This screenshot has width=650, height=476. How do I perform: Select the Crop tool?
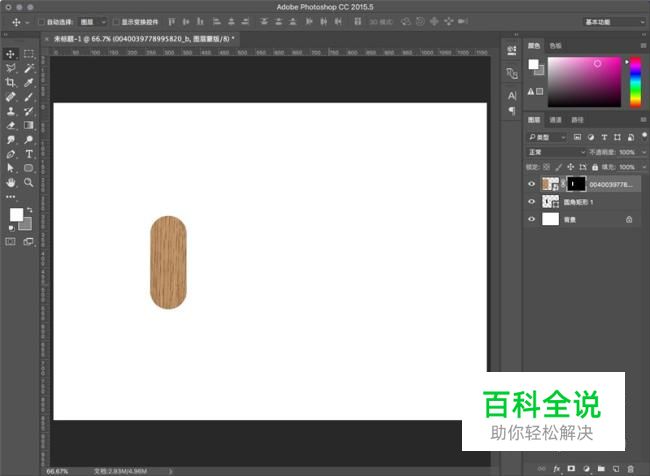click(x=10, y=83)
